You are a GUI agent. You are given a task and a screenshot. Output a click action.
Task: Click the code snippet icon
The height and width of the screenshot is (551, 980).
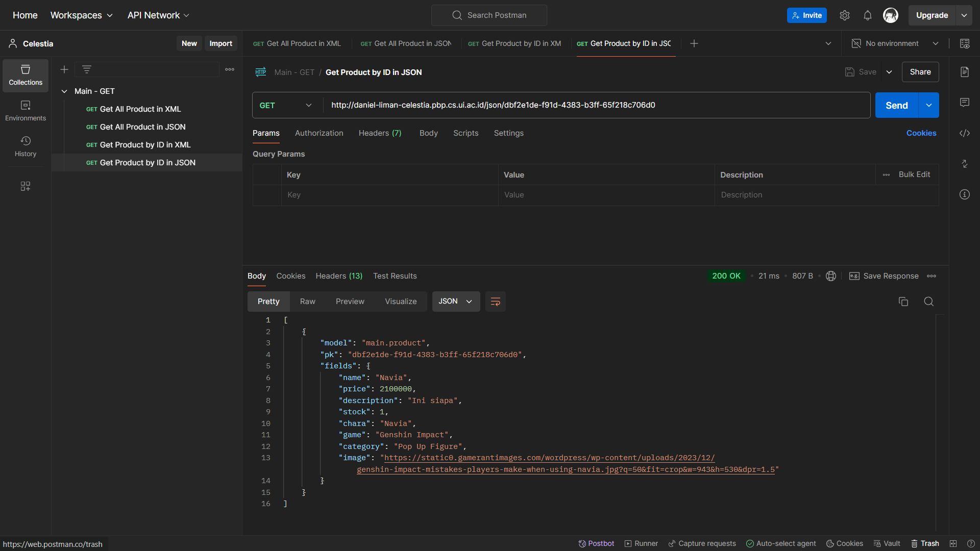[964, 133]
